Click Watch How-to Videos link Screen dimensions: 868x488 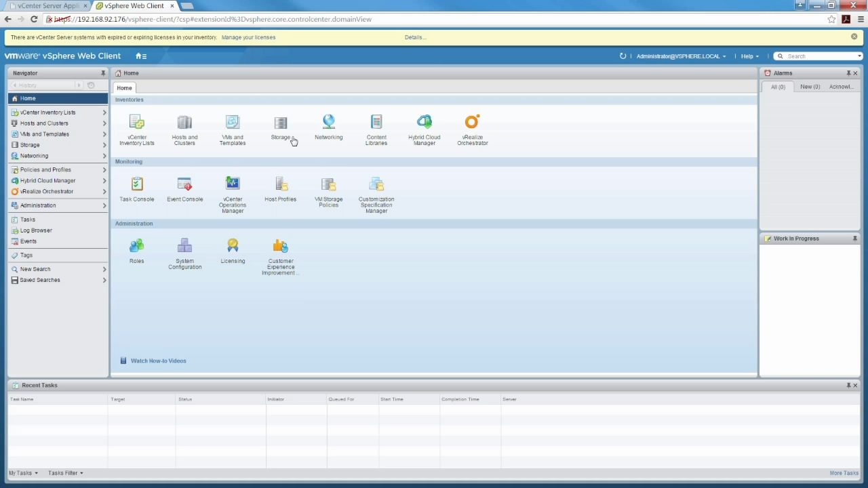pos(158,361)
